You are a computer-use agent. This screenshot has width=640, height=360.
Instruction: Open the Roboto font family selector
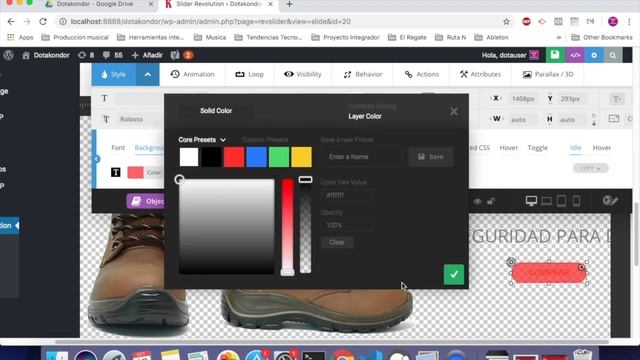[x=139, y=119]
